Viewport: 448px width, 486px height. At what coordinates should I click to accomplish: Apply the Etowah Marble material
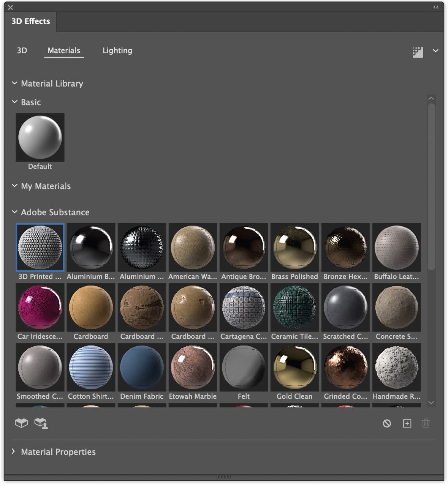tap(193, 367)
